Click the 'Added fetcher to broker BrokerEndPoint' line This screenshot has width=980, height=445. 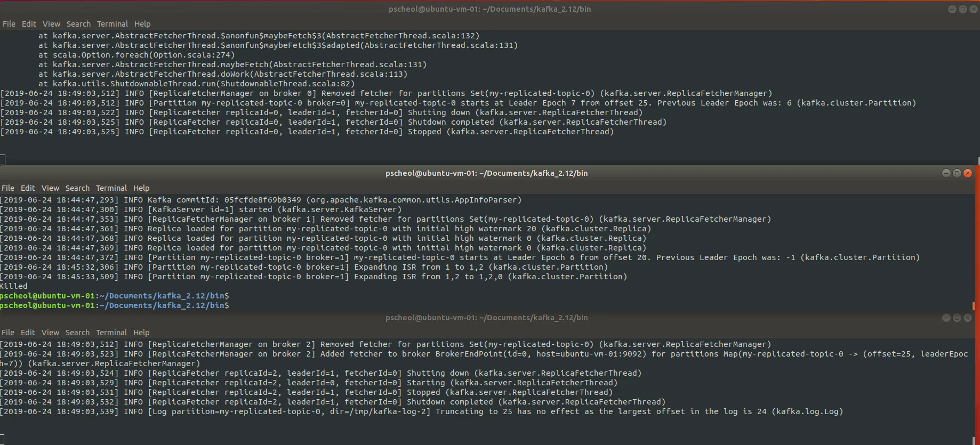click(484, 359)
